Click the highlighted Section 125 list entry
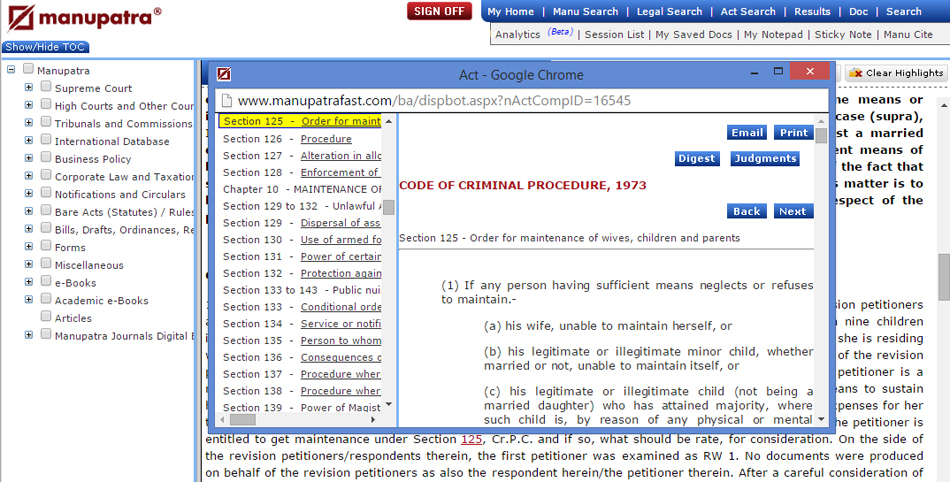 (301, 121)
